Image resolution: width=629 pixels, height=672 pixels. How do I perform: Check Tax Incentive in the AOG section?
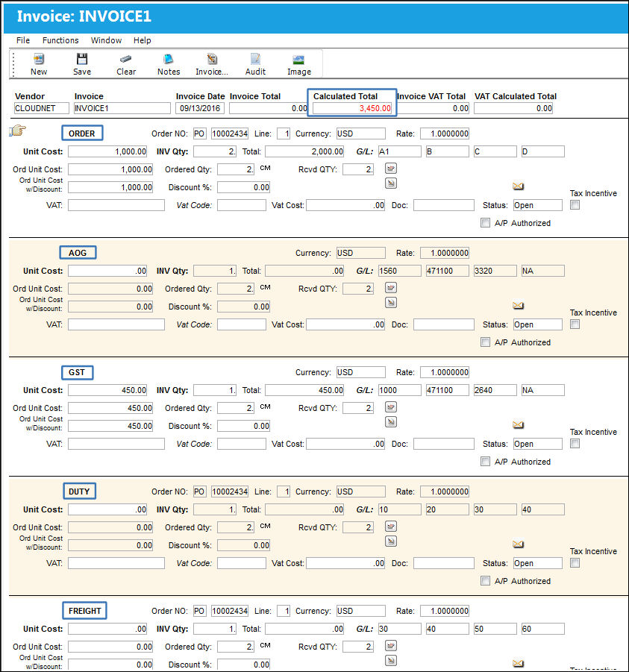tap(575, 324)
